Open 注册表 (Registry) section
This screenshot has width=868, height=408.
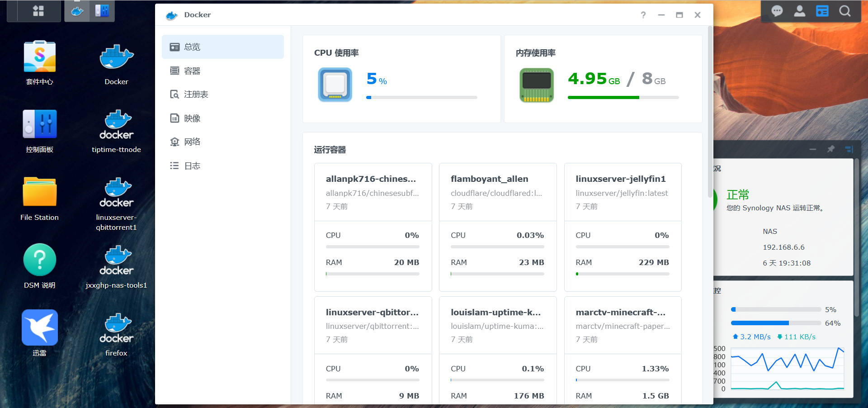[x=223, y=94]
